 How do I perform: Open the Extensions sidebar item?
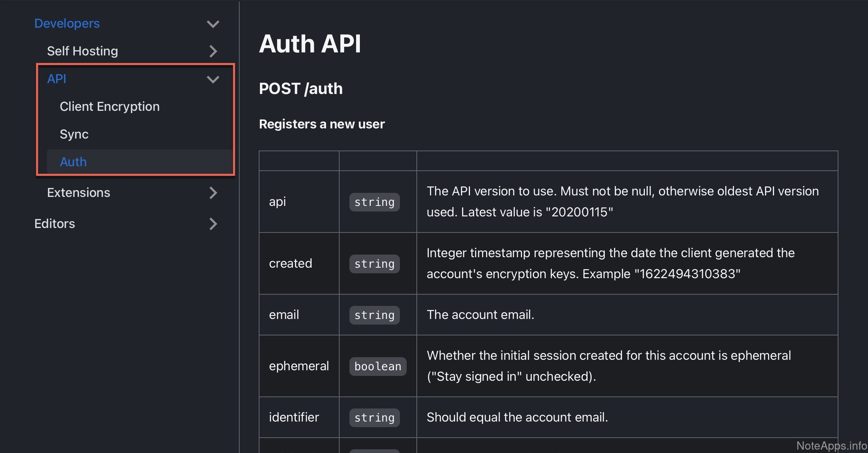pos(78,192)
